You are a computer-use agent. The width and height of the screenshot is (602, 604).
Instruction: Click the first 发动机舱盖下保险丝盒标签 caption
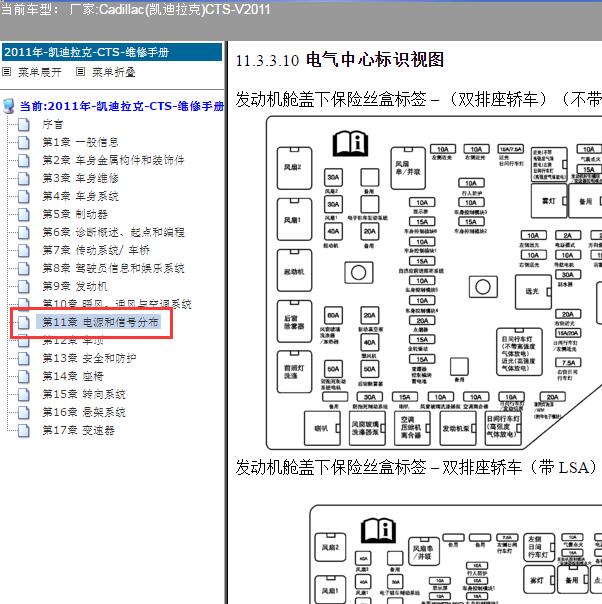(419, 100)
